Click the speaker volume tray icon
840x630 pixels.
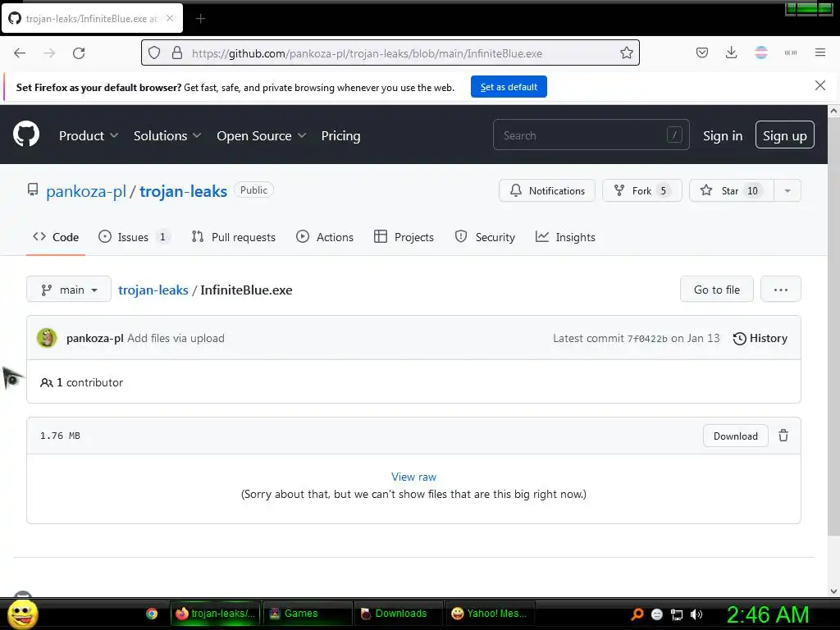[696, 614]
